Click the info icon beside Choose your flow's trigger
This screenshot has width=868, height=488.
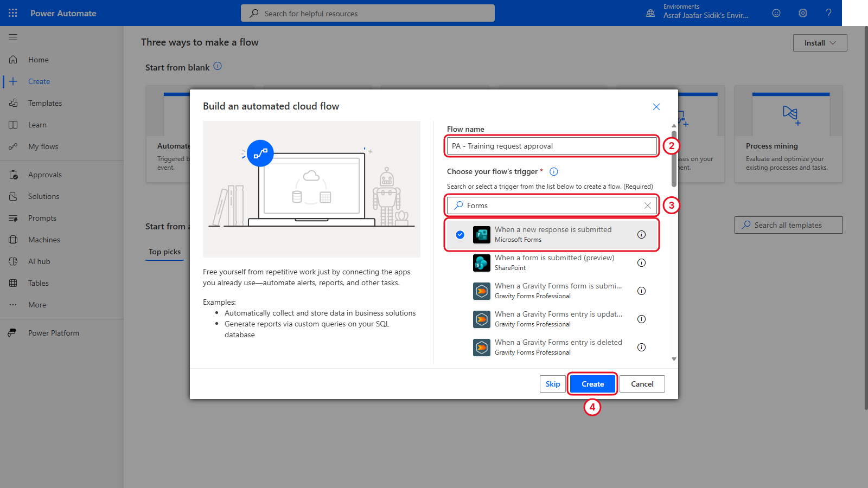pyautogui.click(x=554, y=172)
